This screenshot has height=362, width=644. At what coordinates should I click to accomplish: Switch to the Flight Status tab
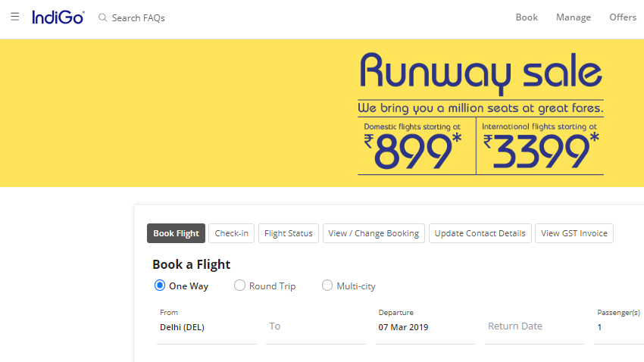(289, 233)
